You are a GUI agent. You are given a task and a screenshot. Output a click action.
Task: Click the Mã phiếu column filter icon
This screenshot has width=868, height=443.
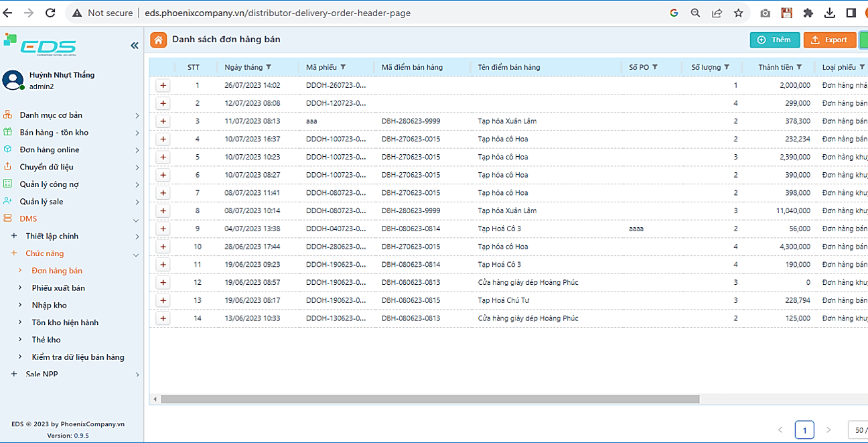click(343, 67)
